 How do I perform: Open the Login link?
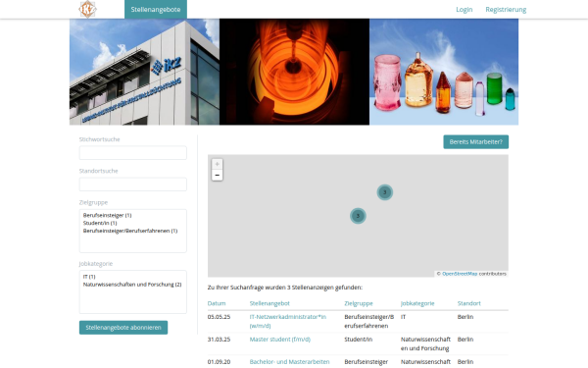tap(465, 10)
